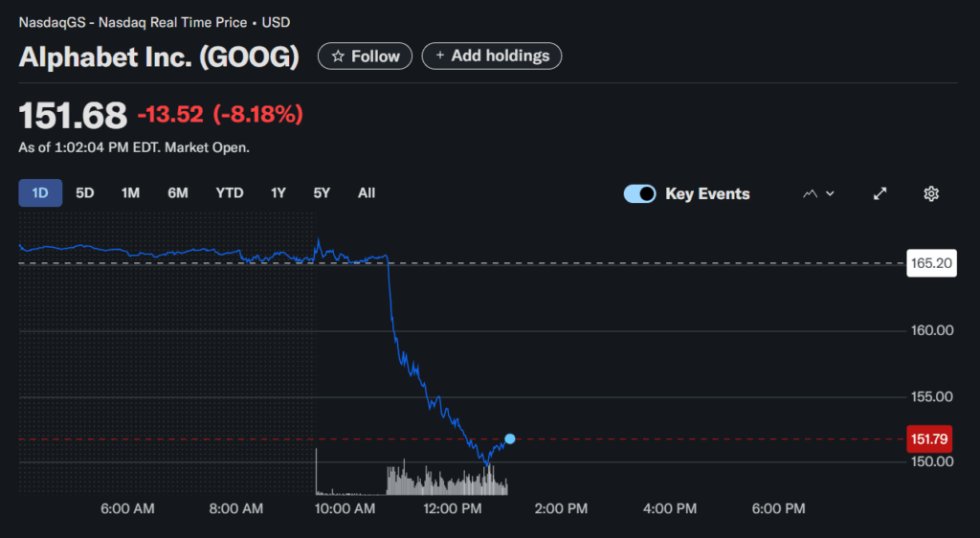Click the Add holdings button
The width and height of the screenshot is (980, 538).
[492, 56]
